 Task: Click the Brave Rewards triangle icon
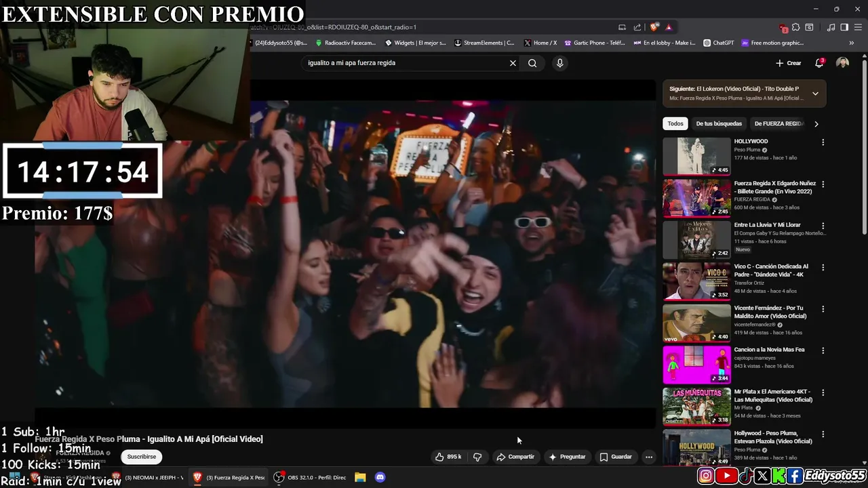click(x=669, y=27)
